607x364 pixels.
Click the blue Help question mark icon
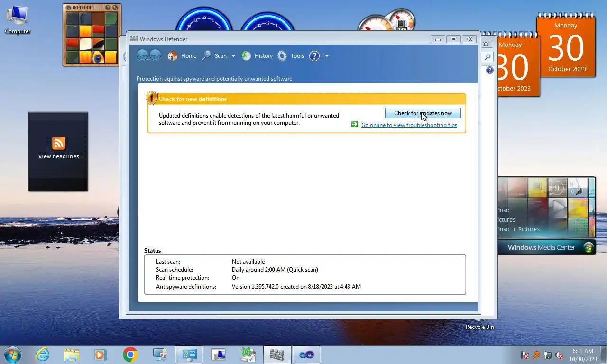[x=314, y=56]
